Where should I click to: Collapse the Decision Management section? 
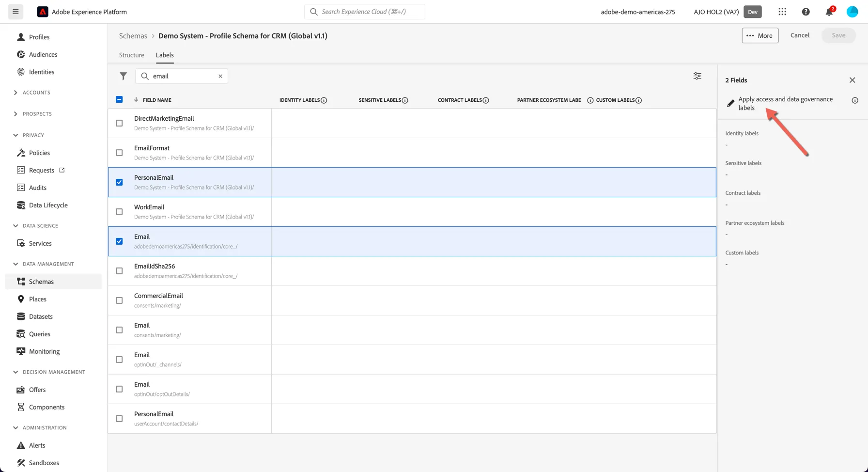pyautogui.click(x=15, y=372)
